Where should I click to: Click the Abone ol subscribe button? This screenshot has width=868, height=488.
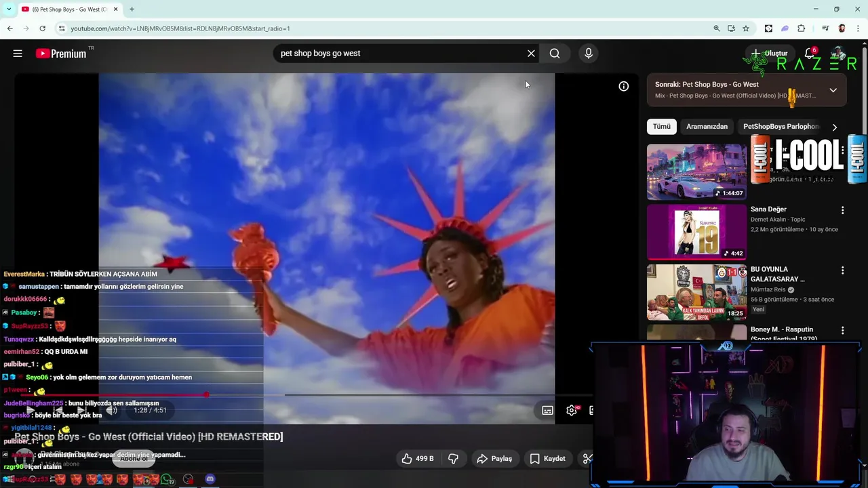[x=134, y=459]
